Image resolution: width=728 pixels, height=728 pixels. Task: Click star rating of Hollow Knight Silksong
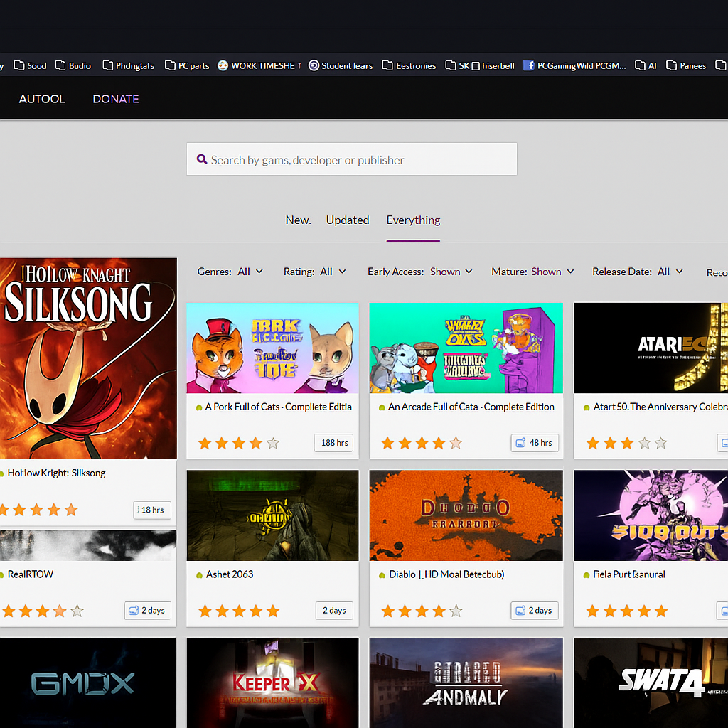click(x=39, y=510)
